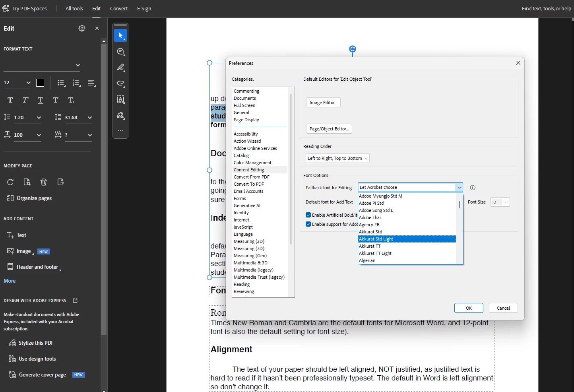Apply subscript to text
The height and width of the screenshot is (392, 574).
(71, 100)
